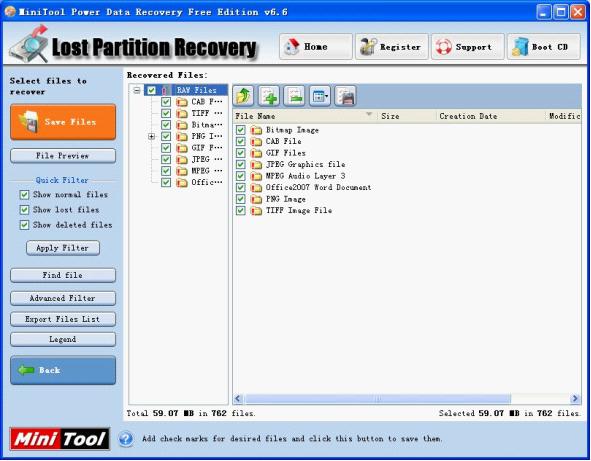Click the horizontal scrollbar left arrow

tap(238, 399)
